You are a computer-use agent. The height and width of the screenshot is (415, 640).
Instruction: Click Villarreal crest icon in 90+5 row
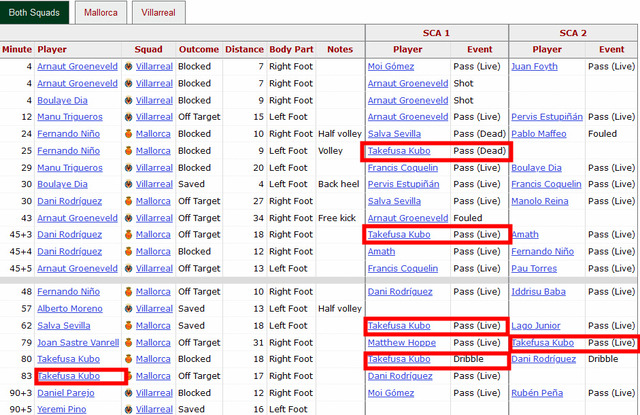pos(129,409)
